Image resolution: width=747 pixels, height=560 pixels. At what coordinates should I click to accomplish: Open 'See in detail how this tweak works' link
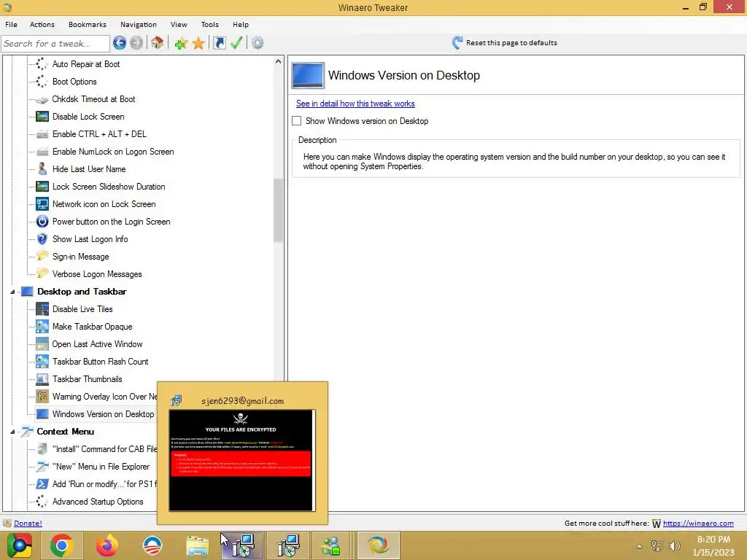click(355, 104)
